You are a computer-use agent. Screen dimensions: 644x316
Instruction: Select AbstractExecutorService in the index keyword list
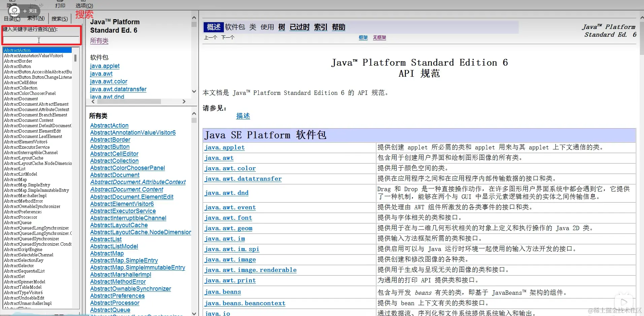point(27,147)
